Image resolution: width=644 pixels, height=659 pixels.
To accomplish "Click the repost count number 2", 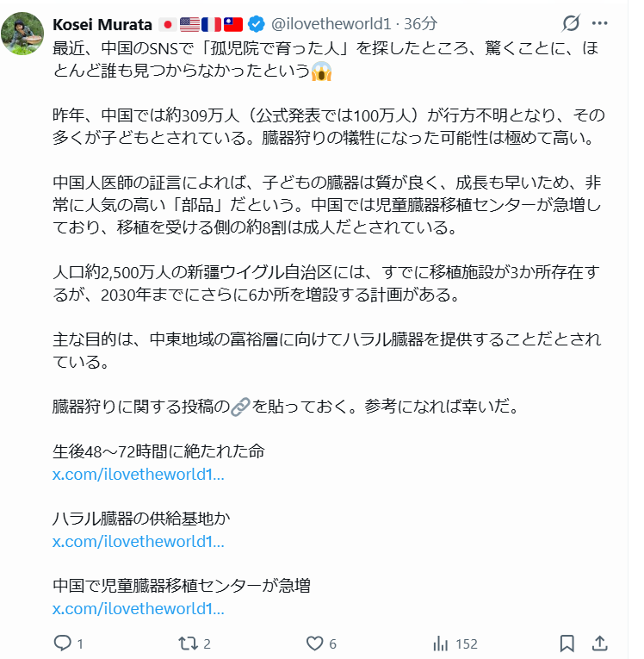I will tap(207, 644).
